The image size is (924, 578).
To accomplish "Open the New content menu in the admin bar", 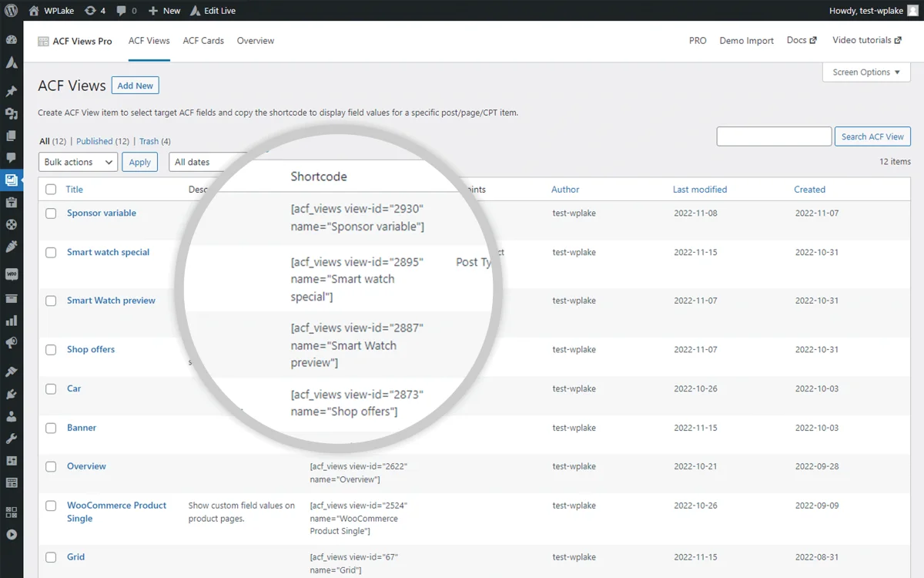I will pyautogui.click(x=164, y=11).
